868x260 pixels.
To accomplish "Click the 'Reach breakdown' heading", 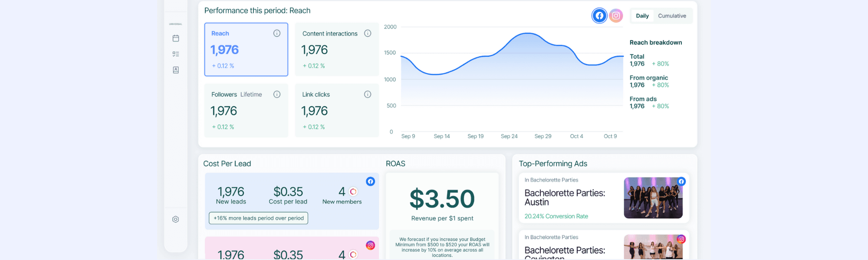I will 656,42.
